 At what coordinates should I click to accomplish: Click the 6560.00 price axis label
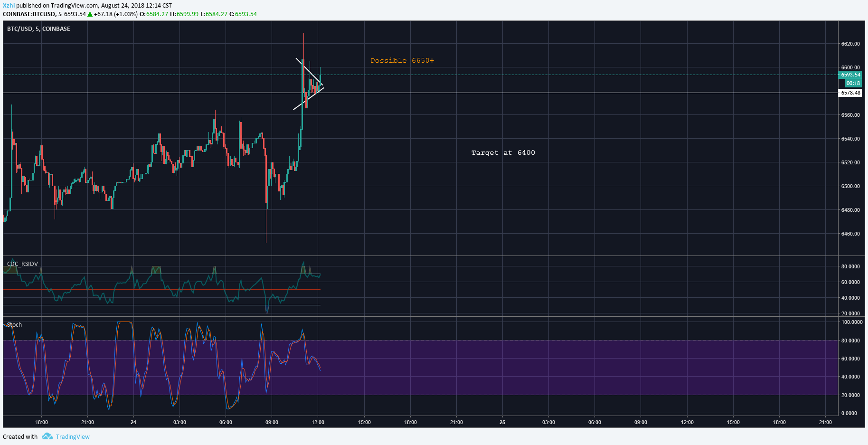coord(850,115)
